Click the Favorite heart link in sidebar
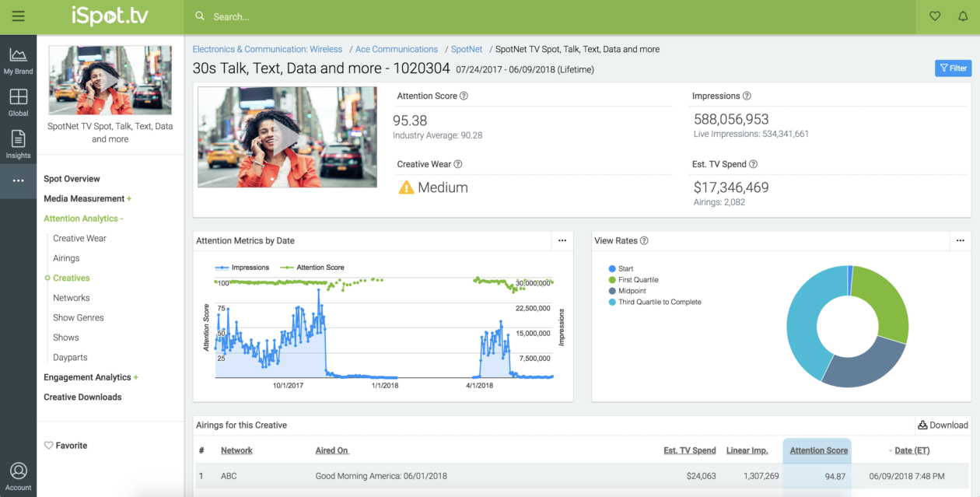Viewport: 980px width, 497px height. tap(65, 446)
